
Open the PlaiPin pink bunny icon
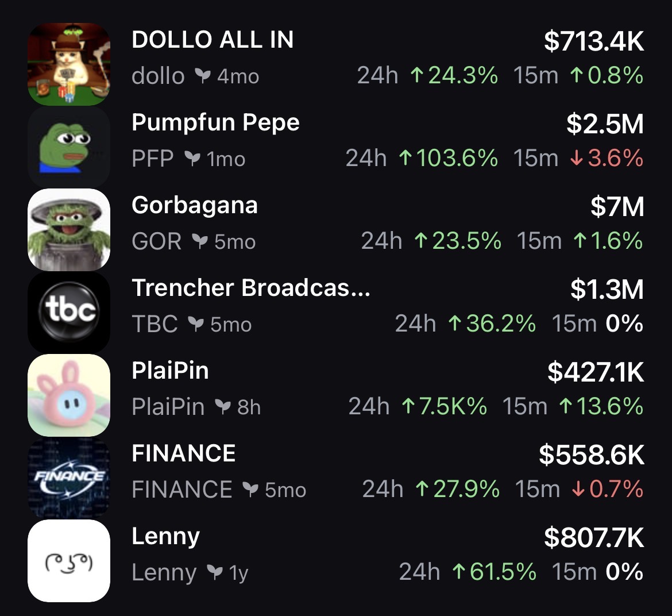point(68,395)
